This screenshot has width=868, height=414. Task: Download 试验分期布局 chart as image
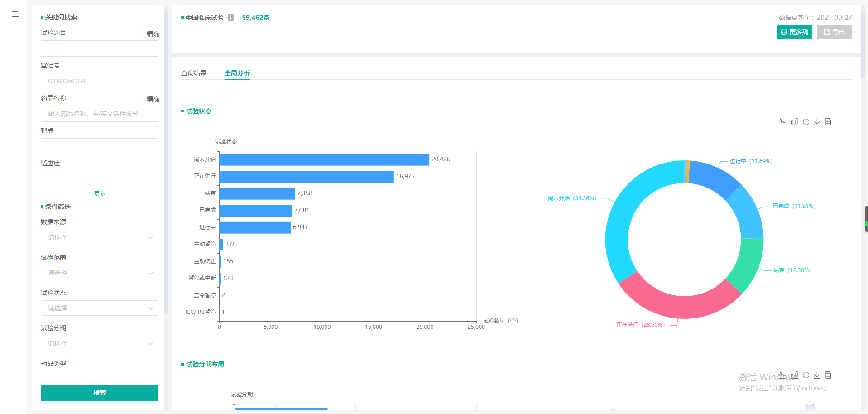pyautogui.click(x=817, y=375)
